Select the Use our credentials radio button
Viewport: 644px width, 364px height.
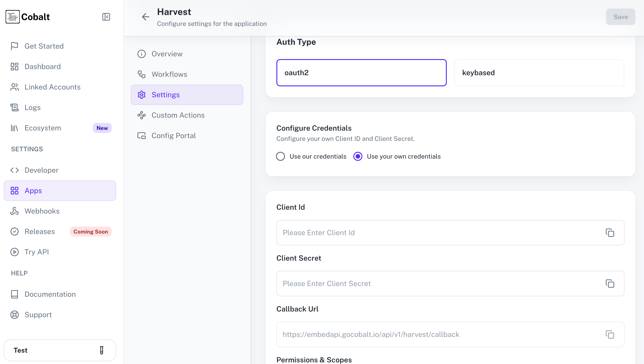pyautogui.click(x=280, y=156)
